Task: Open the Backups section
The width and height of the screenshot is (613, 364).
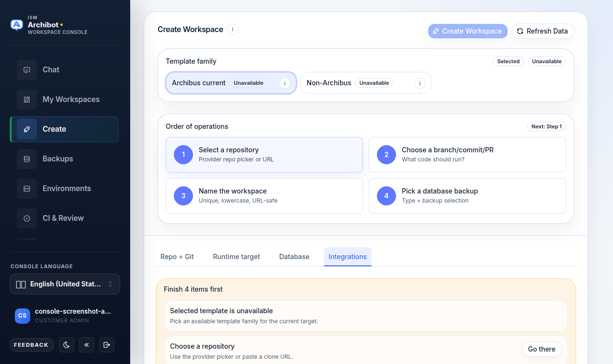Action: (64, 159)
